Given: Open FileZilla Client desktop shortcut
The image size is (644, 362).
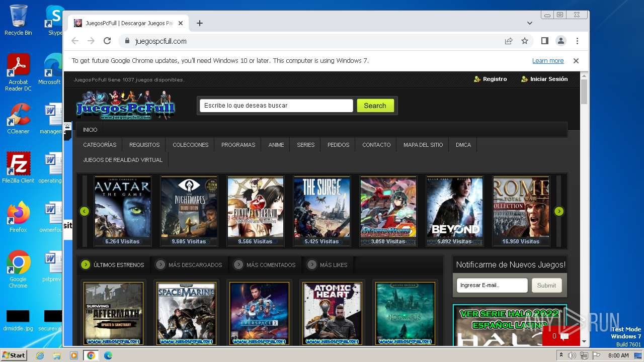Looking at the screenshot, I should click(18, 168).
